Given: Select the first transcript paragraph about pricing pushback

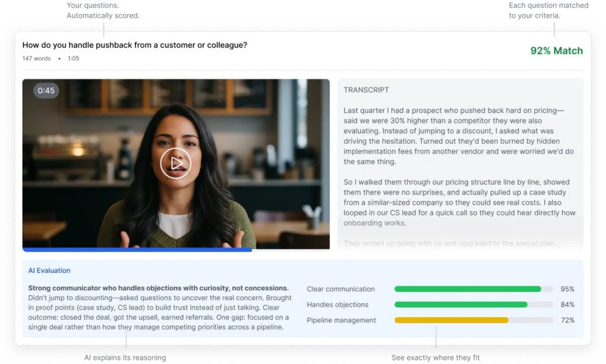Looking at the screenshot, I should 459,136.
